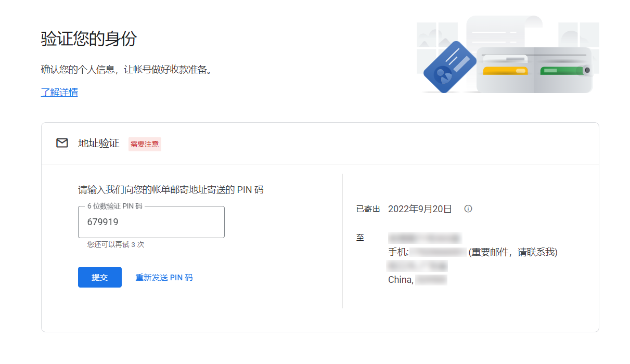
Task: Click the blue ID card illustration
Action: pyautogui.click(x=449, y=67)
